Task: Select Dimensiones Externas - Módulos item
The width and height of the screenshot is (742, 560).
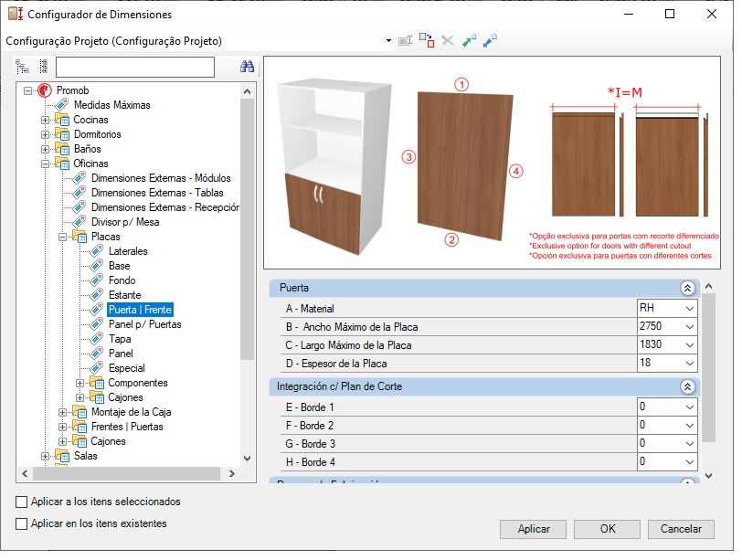Action: pos(161,178)
